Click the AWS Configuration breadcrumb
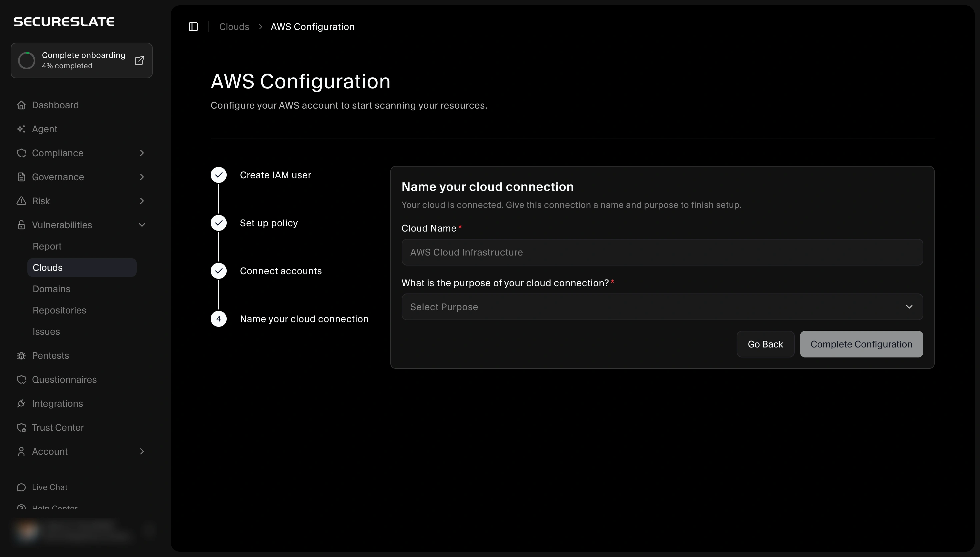980x557 pixels. click(313, 27)
